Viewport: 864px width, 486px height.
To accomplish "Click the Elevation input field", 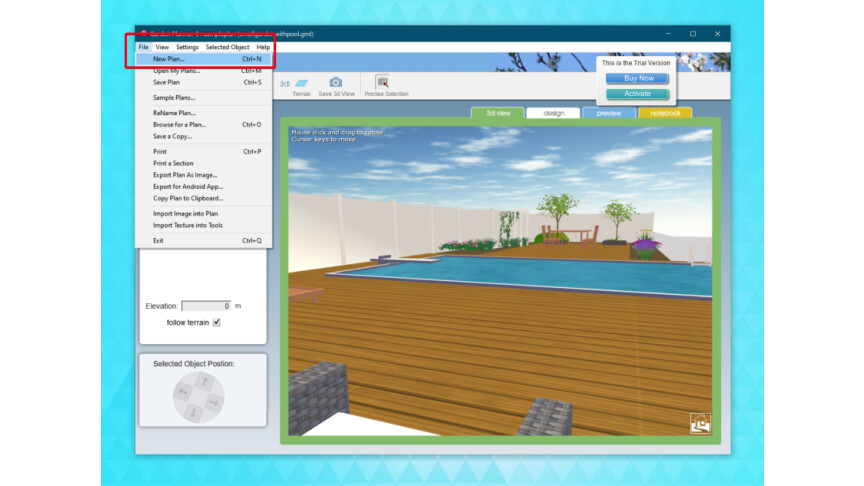I will [x=206, y=306].
